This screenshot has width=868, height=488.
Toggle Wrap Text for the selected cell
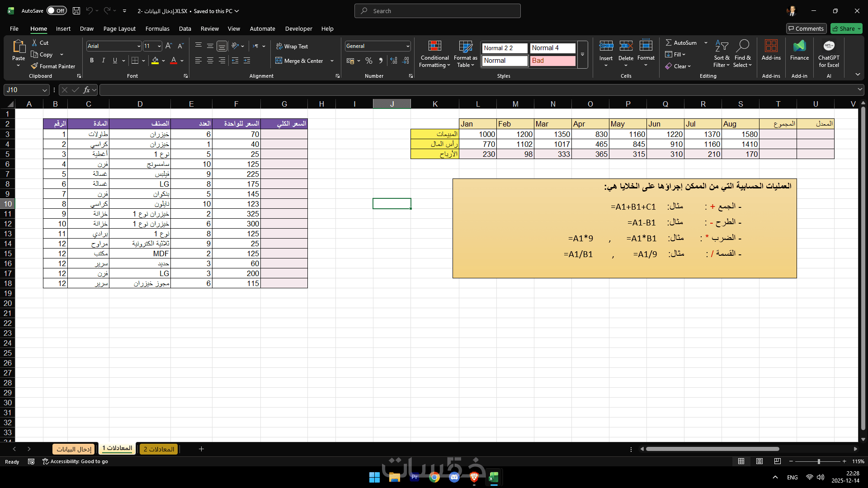(292, 47)
